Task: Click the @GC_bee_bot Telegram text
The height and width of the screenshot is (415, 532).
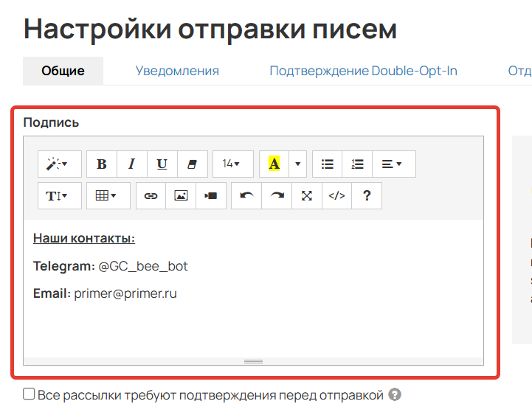Action: [143, 266]
